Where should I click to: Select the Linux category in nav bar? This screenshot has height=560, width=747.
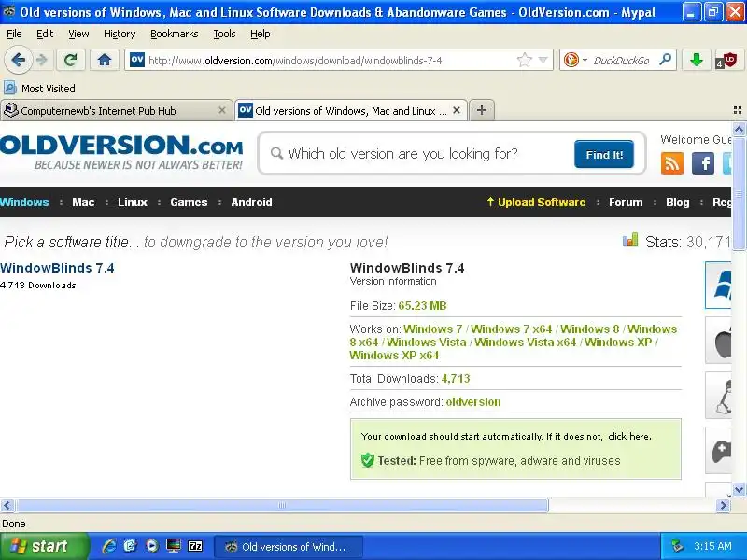[133, 203]
